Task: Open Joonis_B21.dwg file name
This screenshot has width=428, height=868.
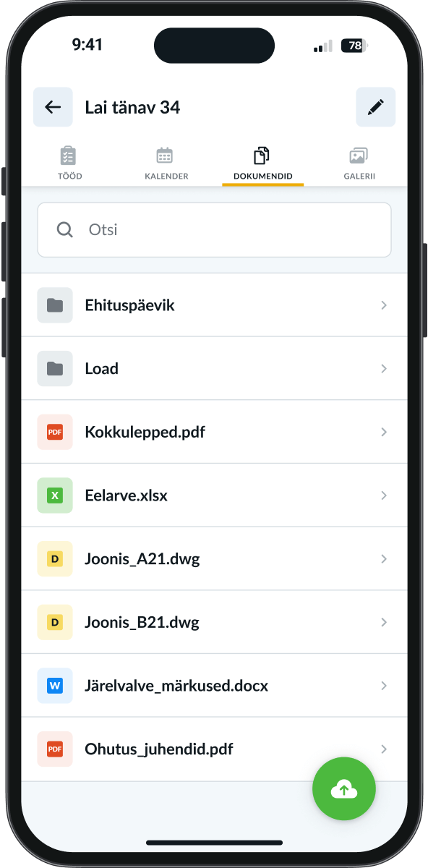Action: tap(142, 622)
